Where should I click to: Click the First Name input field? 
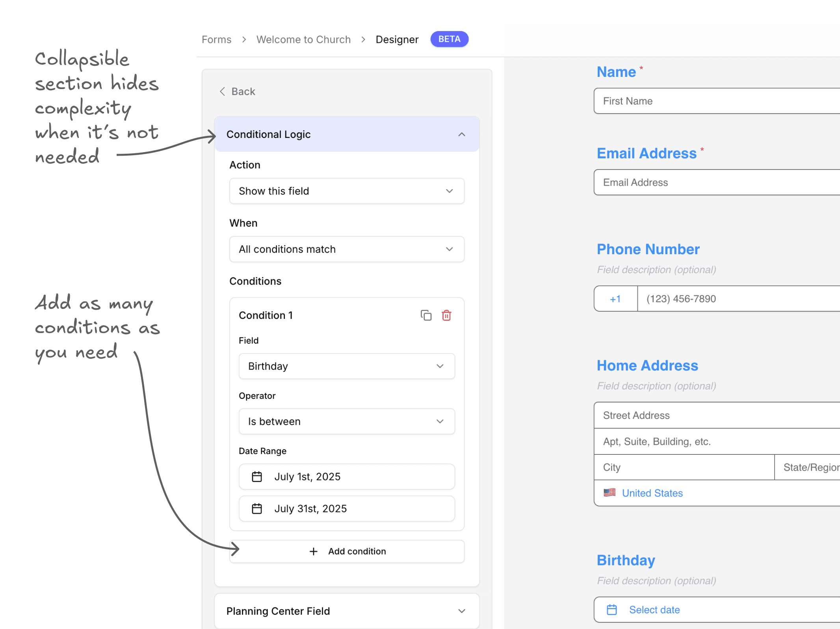pyautogui.click(x=717, y=101)
